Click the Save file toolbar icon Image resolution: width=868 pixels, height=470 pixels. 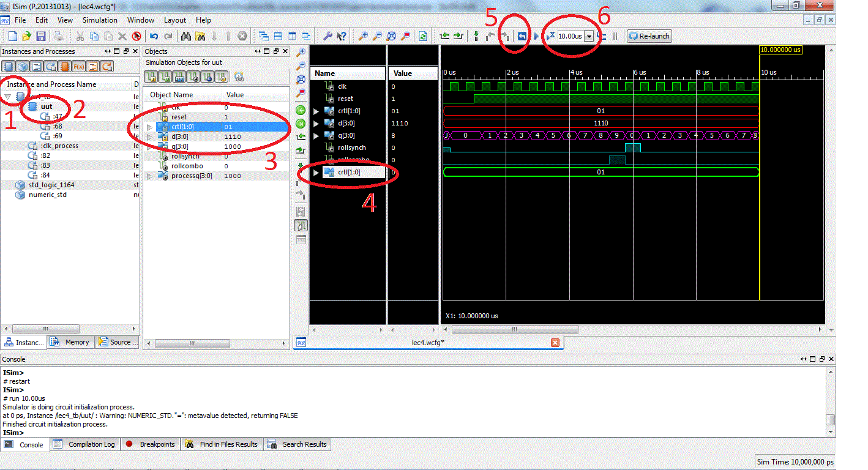(x=41, y=36)
